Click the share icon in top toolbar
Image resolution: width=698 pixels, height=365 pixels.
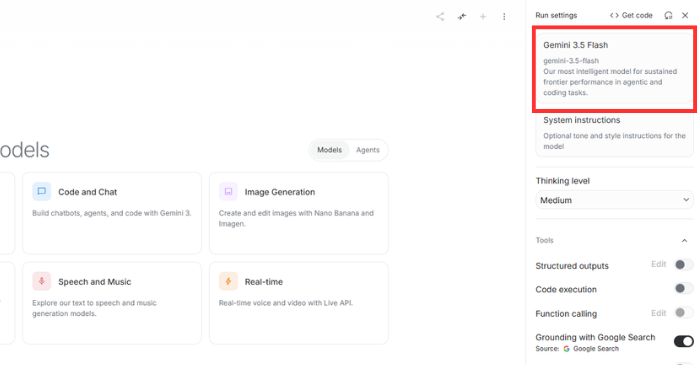(x=440, y=17)
